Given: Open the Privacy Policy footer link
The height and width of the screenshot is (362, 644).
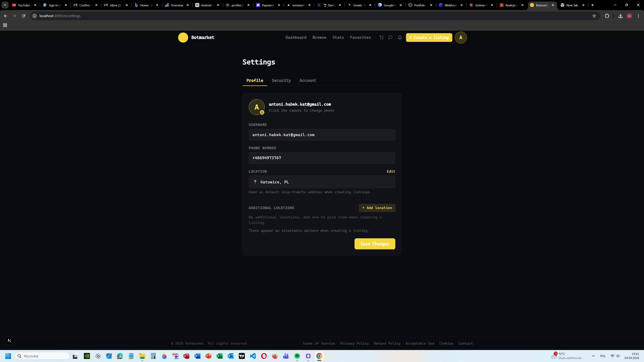Looking at the screenshot, I should click(354, 344).
